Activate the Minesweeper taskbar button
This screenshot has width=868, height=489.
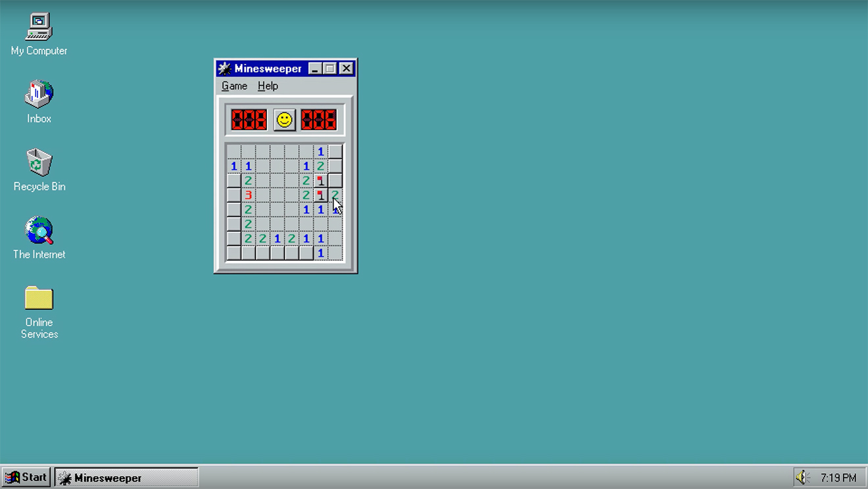pos(126,477)
